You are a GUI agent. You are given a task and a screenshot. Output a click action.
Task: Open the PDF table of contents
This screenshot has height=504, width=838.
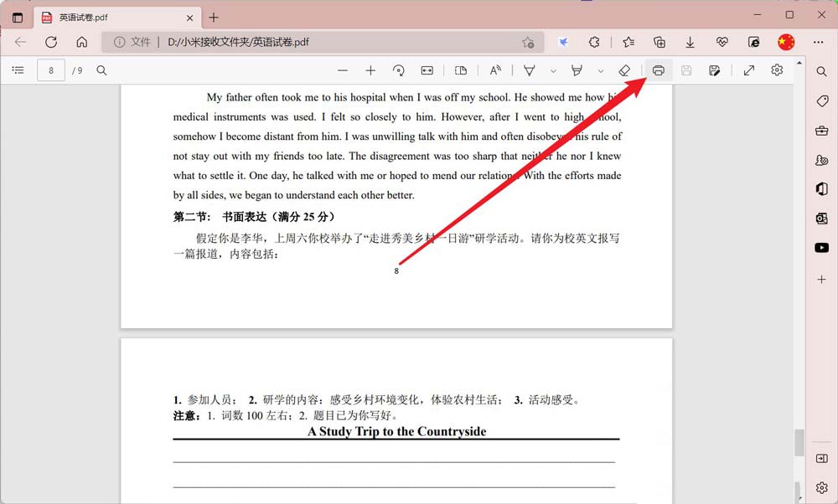coord(18,70)
